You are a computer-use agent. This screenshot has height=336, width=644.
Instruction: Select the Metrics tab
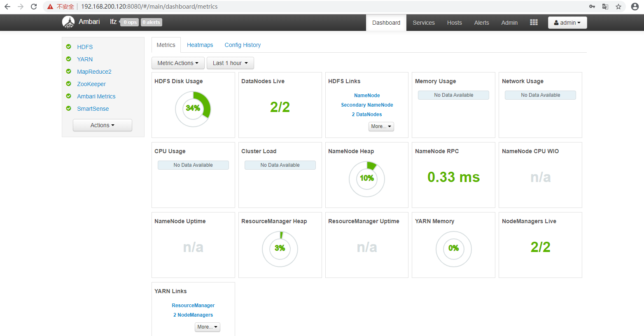pyautogui.click(x=166, y=45)
